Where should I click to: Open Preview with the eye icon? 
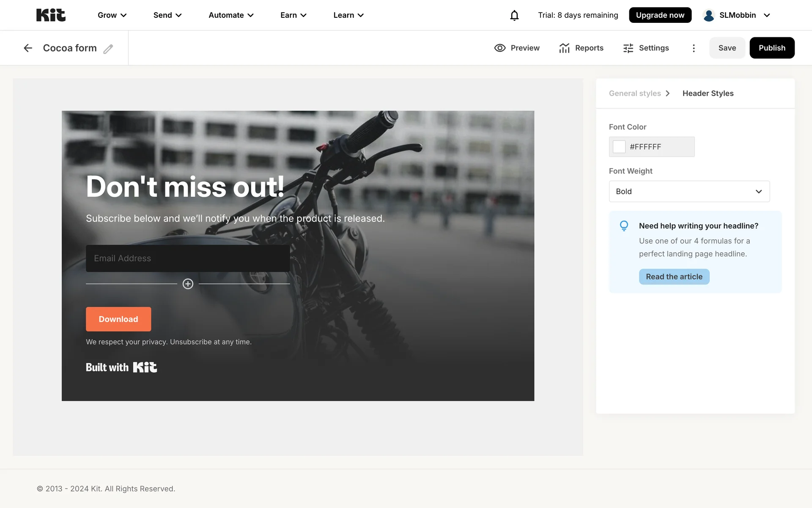click(500, 48)
